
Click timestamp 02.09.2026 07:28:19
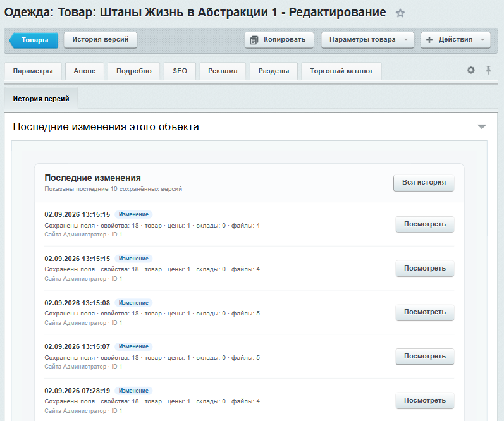(77, 391)
